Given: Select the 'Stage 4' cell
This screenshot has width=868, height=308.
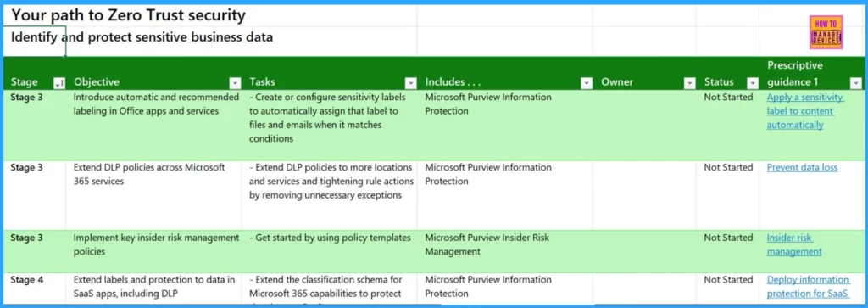Looking at the screenshot, I should 34,288.
